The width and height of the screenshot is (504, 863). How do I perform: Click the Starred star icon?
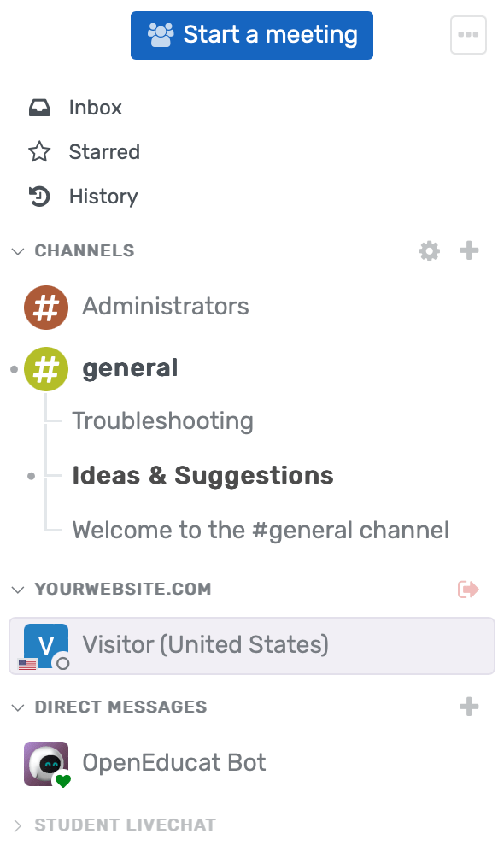point(40,151)
